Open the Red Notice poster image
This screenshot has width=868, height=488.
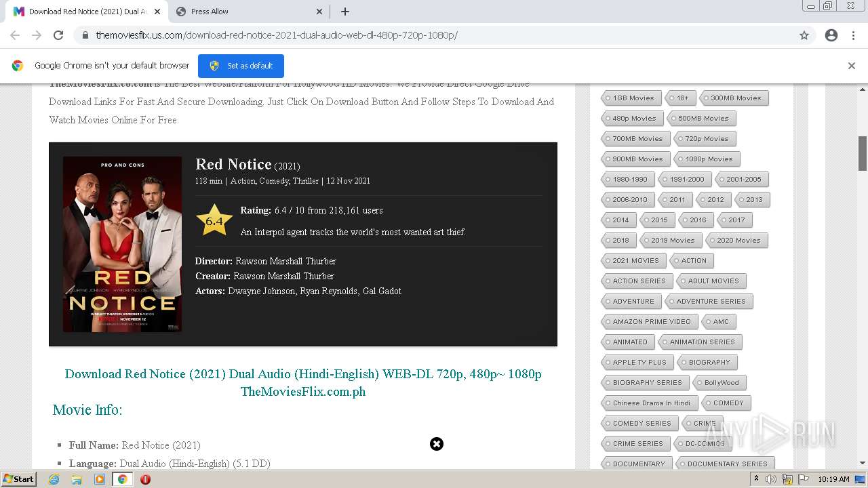point(122,244)
